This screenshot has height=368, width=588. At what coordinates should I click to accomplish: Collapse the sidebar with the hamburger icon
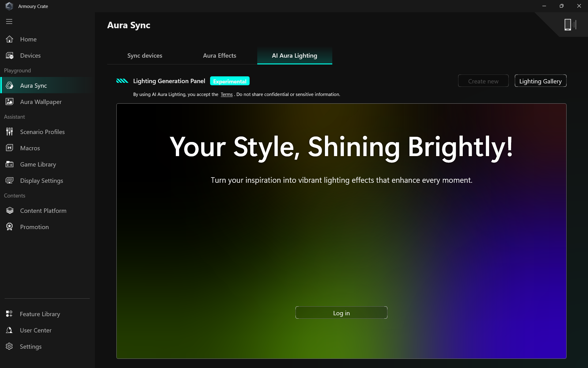(9, 21)
